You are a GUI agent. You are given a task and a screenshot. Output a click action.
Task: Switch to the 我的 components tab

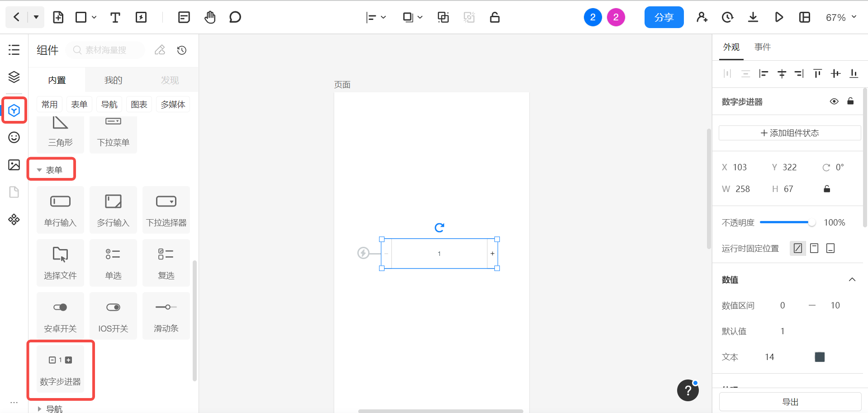[113, 80]
